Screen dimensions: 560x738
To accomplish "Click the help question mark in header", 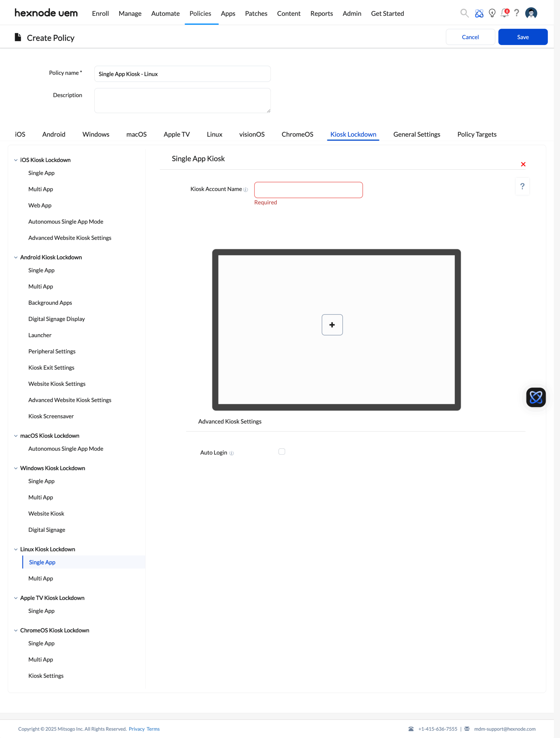I will (x=517, y=13).
